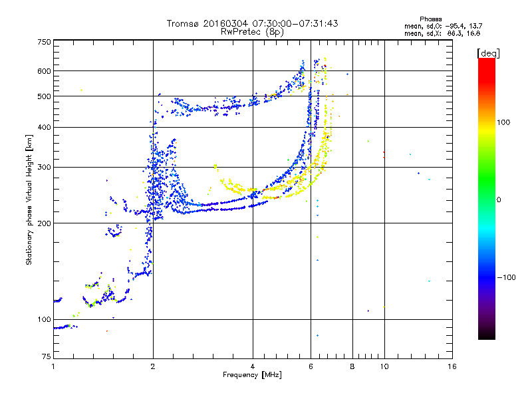
Task: Click the x-axis tick label '6'
Action: pos(311,366)
